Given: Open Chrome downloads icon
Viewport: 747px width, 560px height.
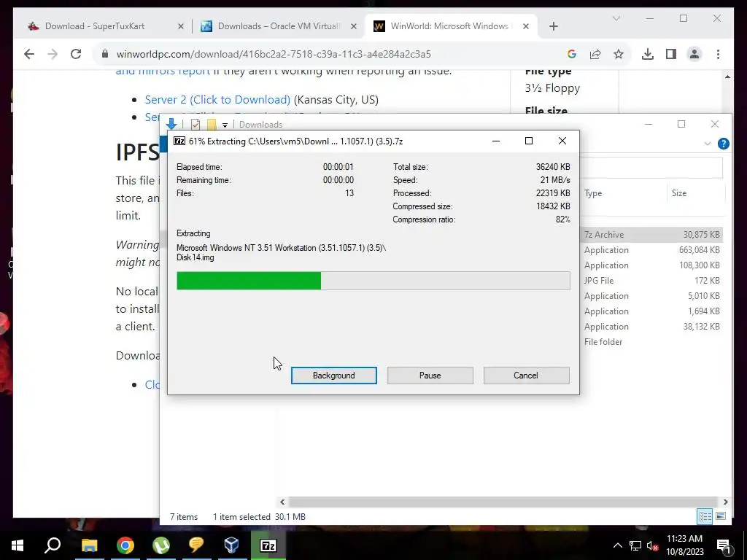Looking at the screenshot, I should (x=648, y=54).
